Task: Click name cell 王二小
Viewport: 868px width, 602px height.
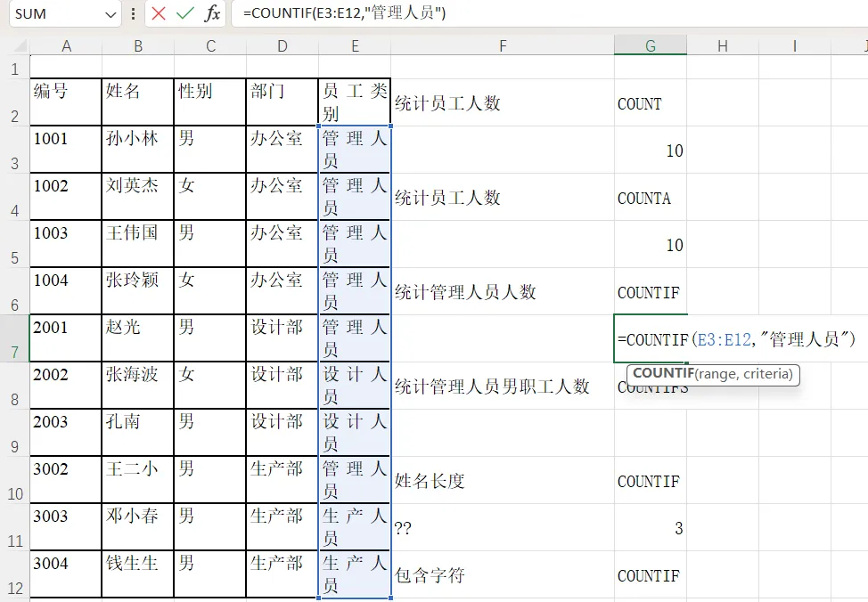Action: point(138,480)
